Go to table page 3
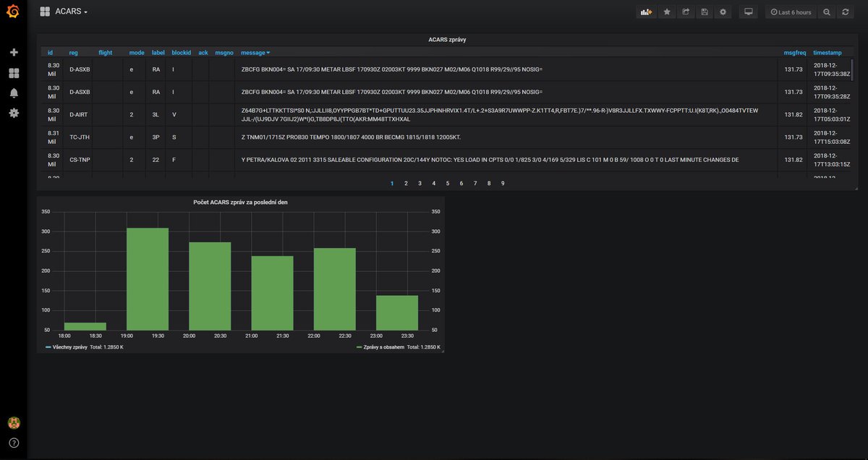868x460 pixels. [420, 184]
